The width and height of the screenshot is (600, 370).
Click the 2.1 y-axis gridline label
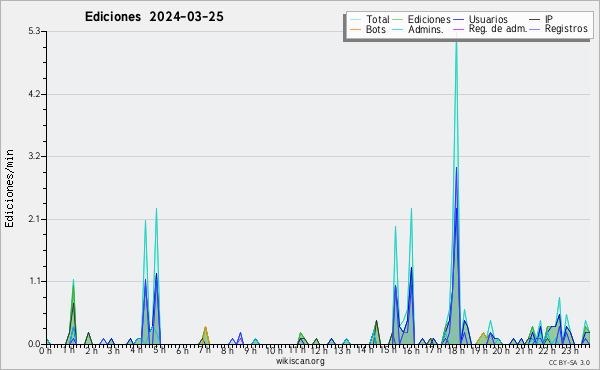pos(34,219)
